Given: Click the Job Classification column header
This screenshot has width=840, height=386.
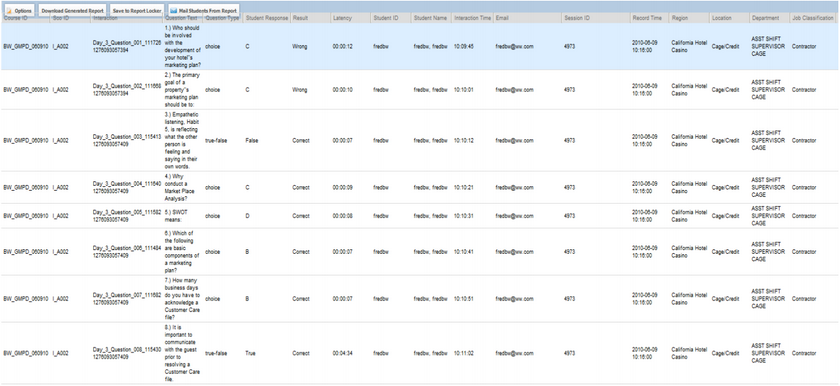Looking at the screenshot, I should click(813, 18).
